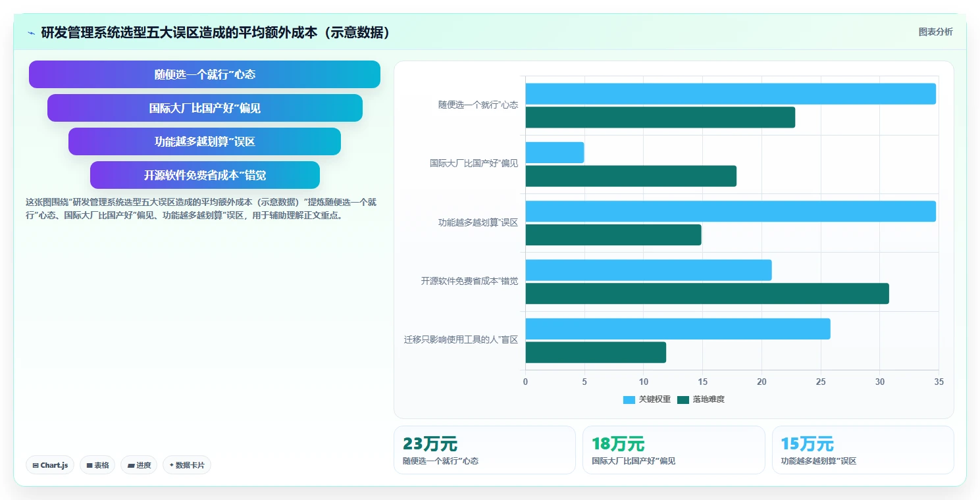This screenshot has width=980, height=500.
Task: Click the 图表分析 label in header
Action: coord(935,32)
